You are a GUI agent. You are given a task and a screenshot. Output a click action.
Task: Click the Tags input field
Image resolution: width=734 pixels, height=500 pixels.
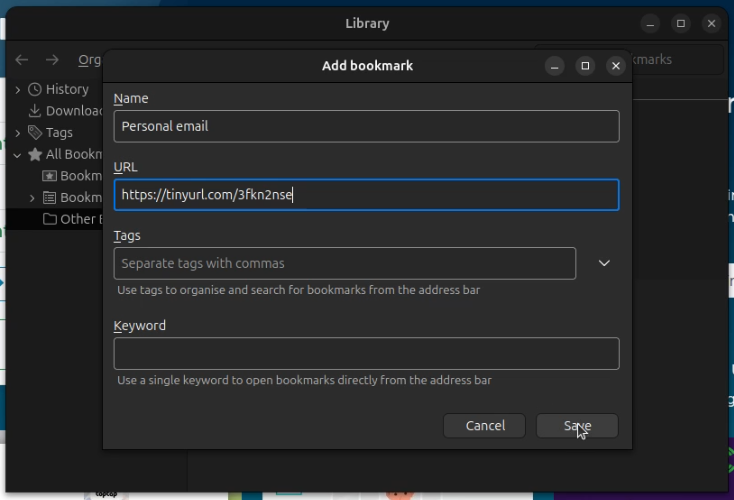coord(345,264)
